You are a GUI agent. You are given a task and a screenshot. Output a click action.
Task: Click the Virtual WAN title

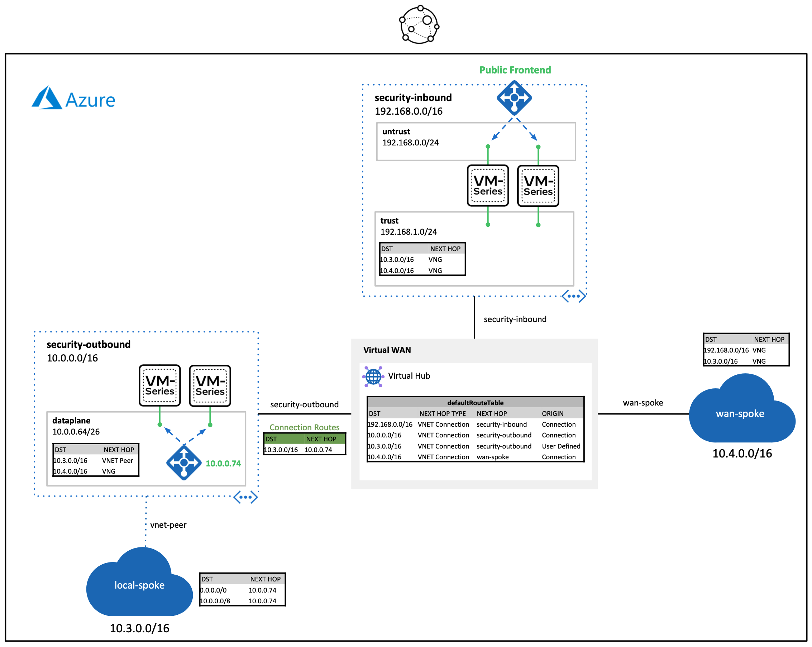click(x=387, y=350)
